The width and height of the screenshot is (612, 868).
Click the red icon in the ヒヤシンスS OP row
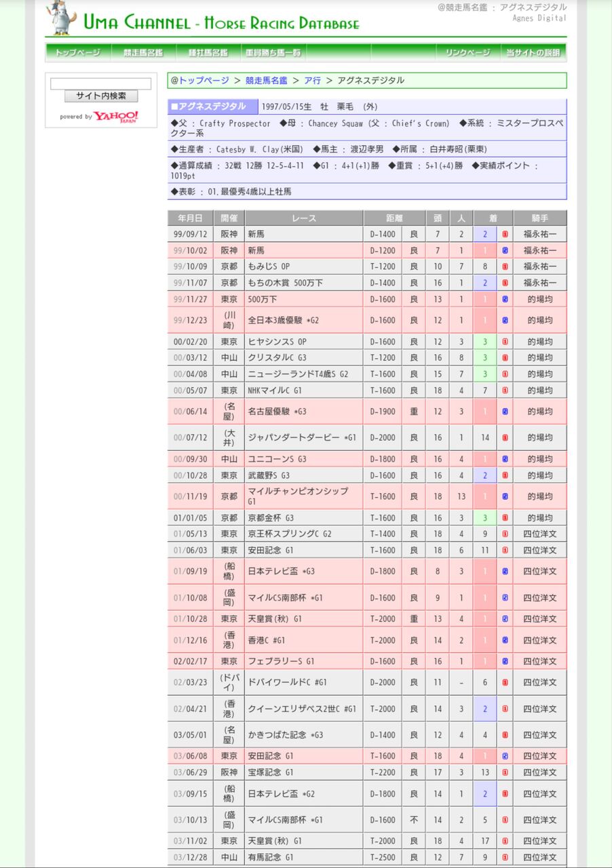point(505,342)
